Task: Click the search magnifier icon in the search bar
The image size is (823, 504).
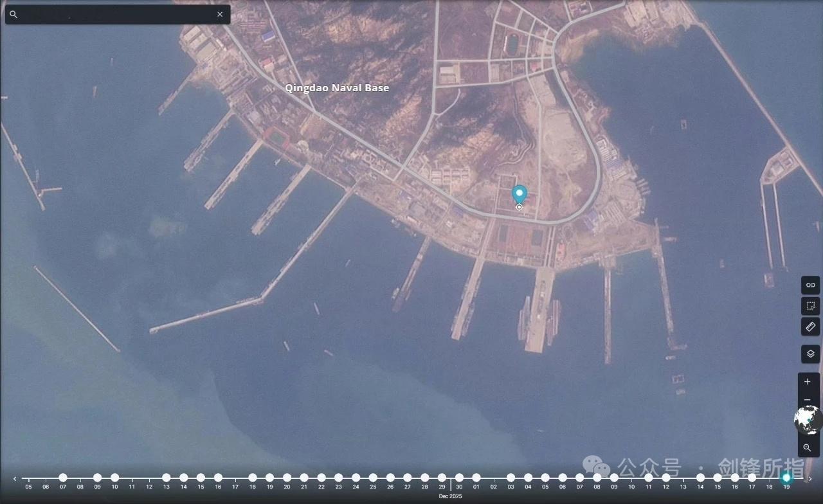Action: coord(14,14)
